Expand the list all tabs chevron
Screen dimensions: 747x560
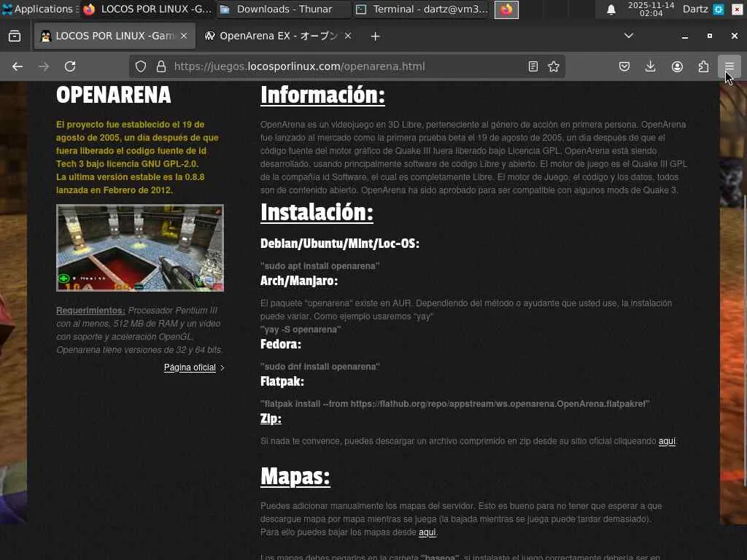pyautogui.click(x=629, y=36)
